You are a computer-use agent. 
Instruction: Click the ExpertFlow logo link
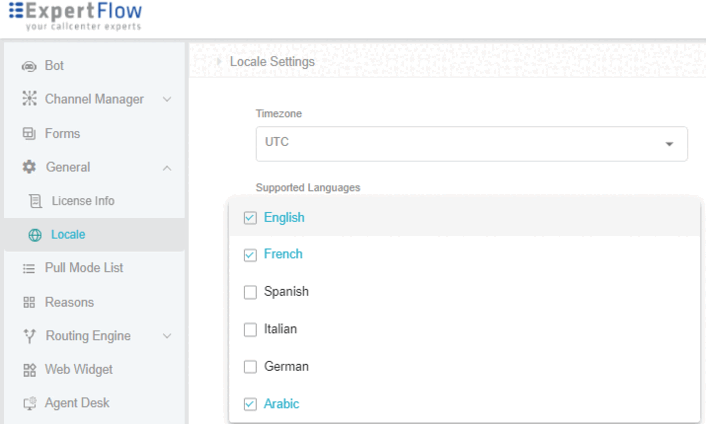click(76, 17)
